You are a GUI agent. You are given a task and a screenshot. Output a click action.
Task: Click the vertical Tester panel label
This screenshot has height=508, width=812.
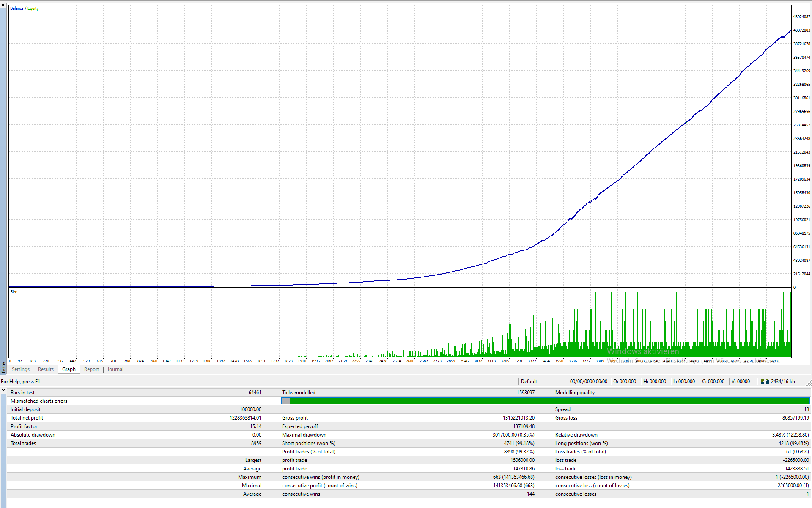[3, 367]
